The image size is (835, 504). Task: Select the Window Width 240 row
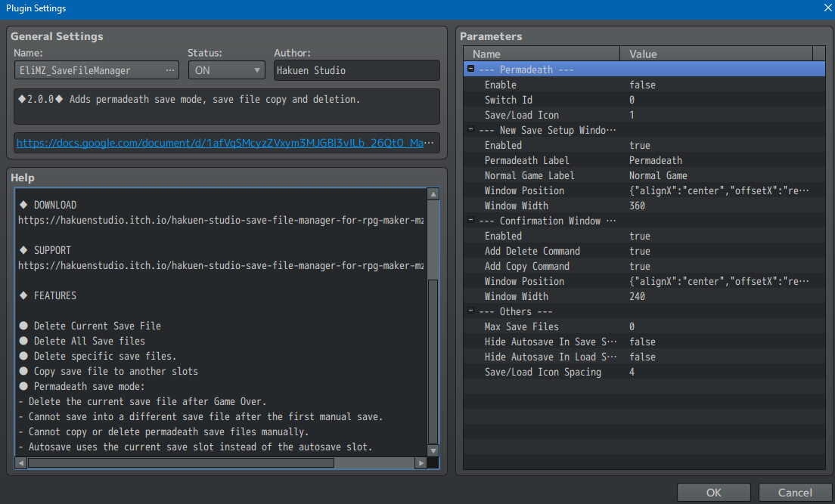point(644,296)
